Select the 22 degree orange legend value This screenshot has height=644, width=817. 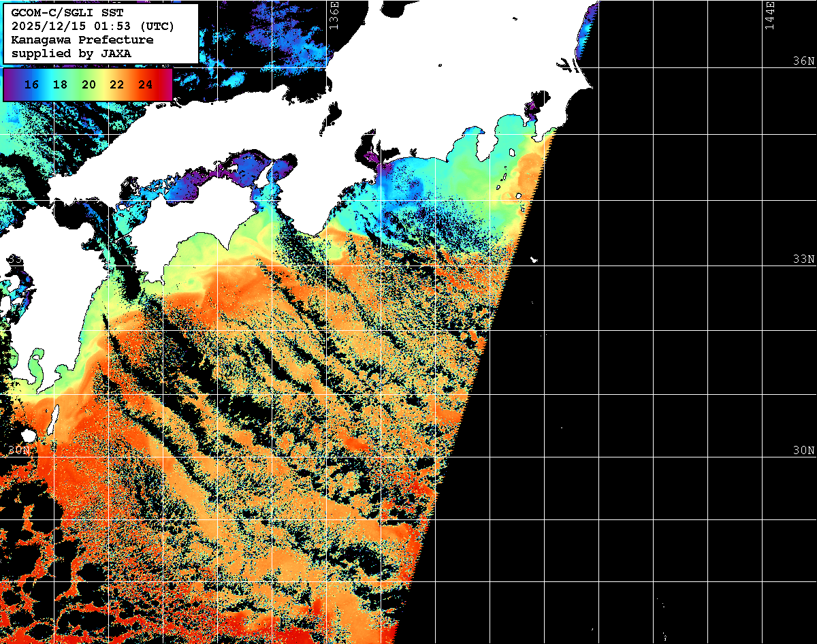click(x=116, y=85)
